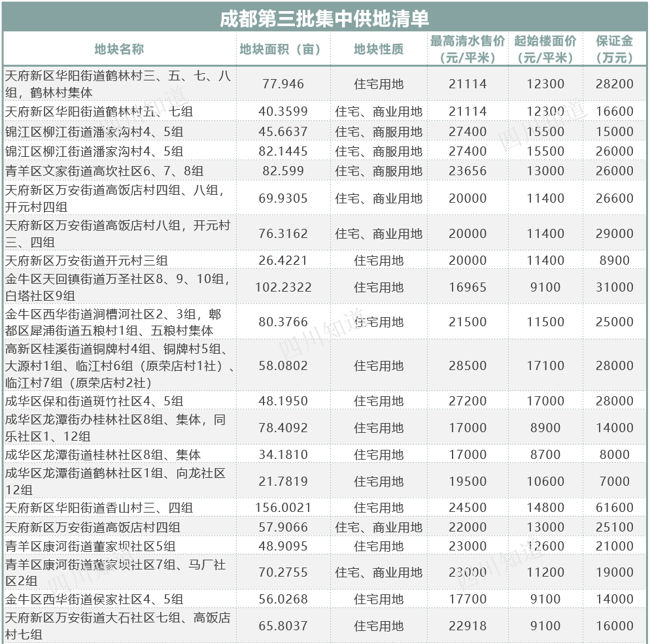Click area value 48.9095

tap(283, 546)
